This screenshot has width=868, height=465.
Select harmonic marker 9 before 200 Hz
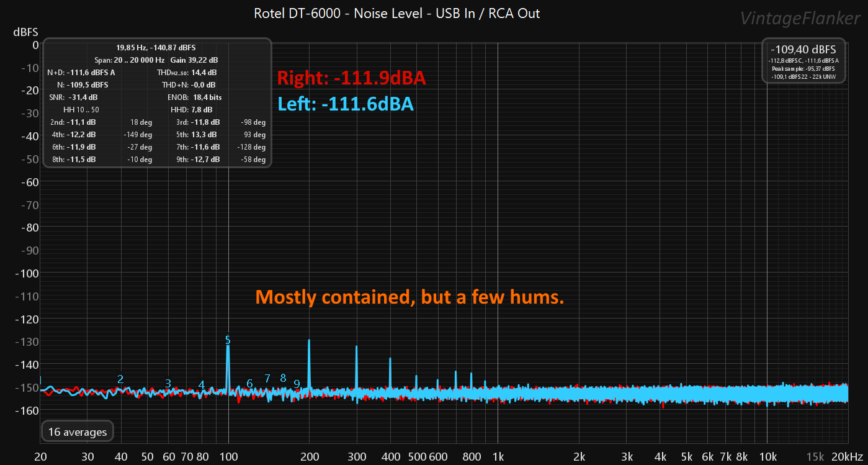pyautogui.click(x=297, y=384)
